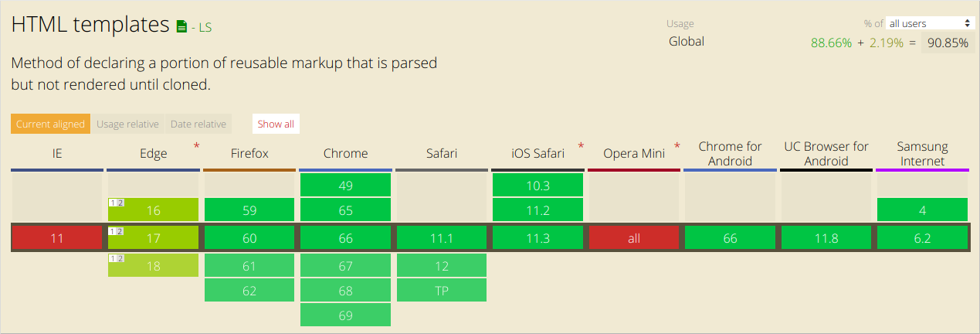The height and width of the screenshot is (334, 980).
Task: Click note markers on Edge 17 cell
Action: pyautogui.click(x=117, y=230)
